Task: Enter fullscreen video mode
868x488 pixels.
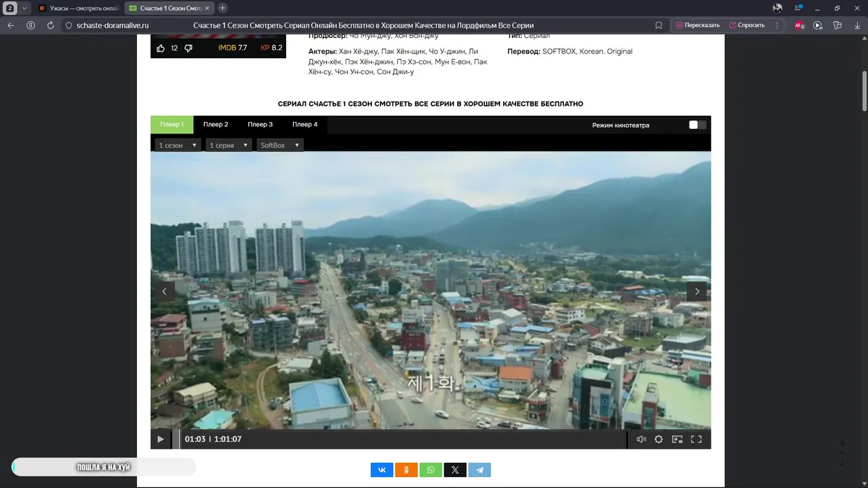Action: point(696,439)
